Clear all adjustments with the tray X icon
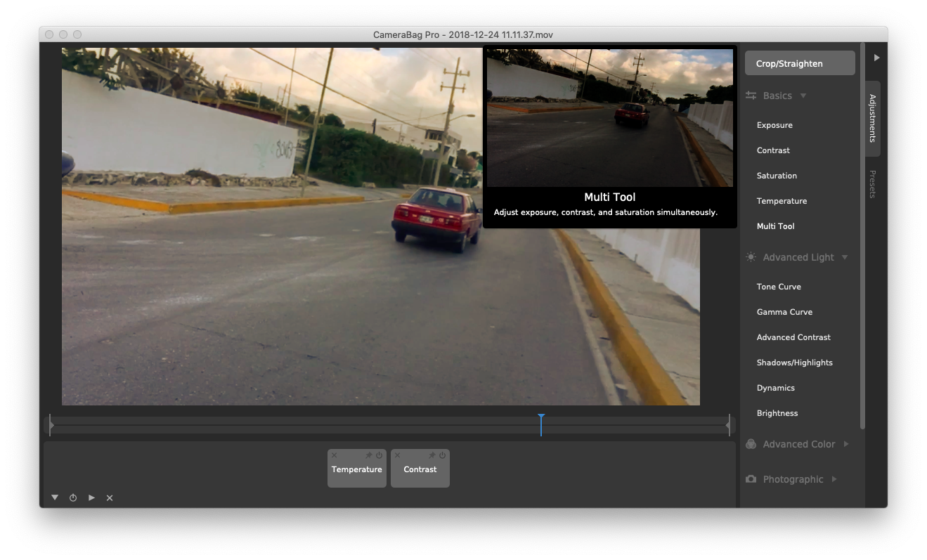 (110, 497)
